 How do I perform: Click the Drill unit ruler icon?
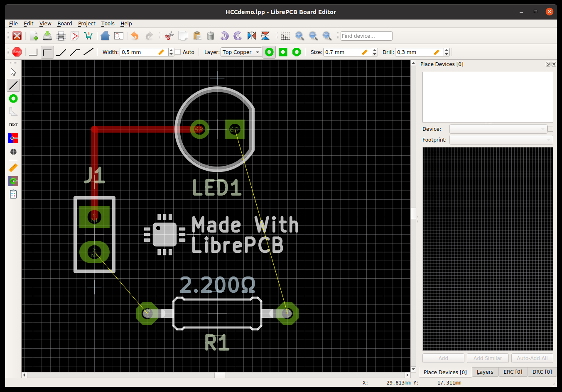tap(437, 52)
